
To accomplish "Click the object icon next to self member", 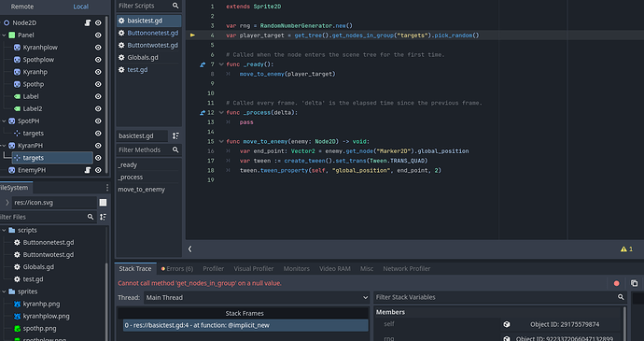I will 507,324.
